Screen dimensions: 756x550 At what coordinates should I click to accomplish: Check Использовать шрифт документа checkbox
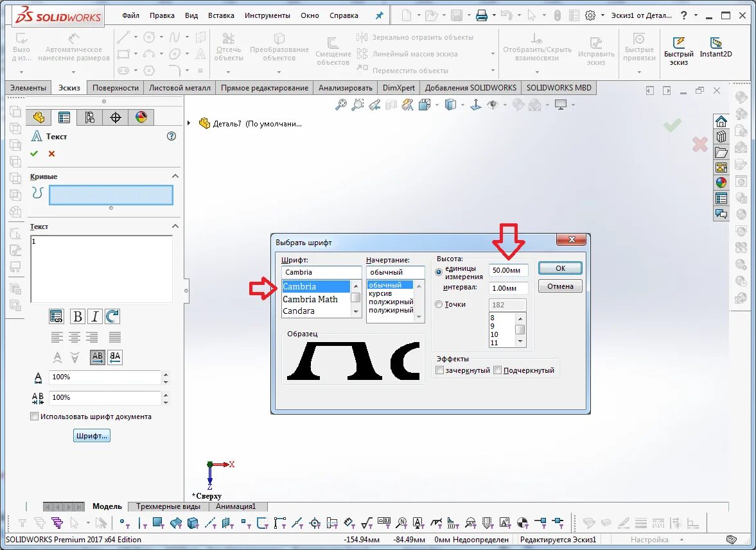(x=34, y=417)
